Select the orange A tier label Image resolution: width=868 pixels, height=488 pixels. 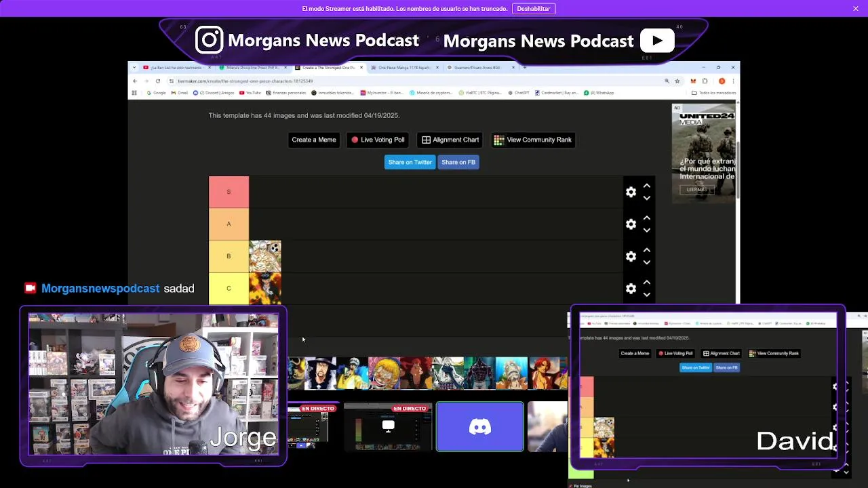(x=229, y=224)
